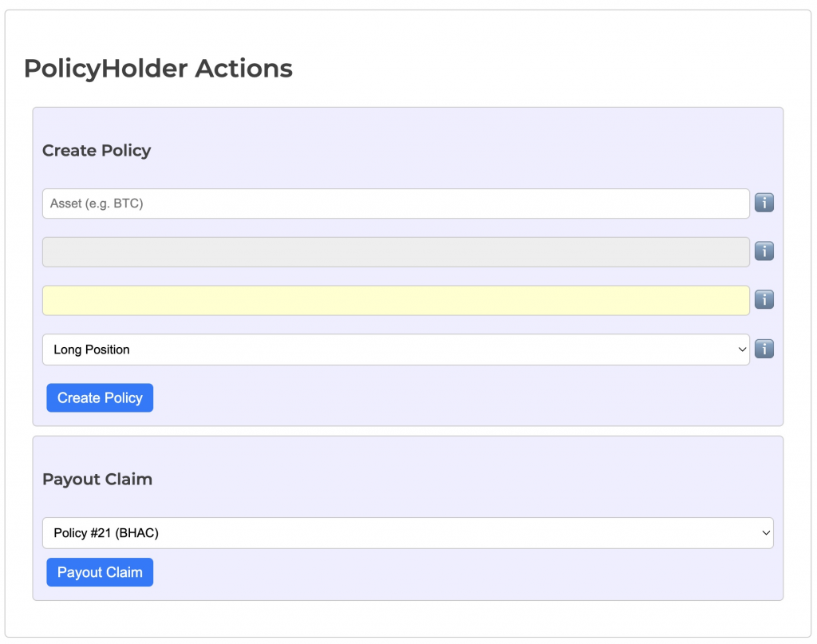The height and width of the screenshot is (644, 817).
Task: Focus the Asset (e.g. BTC) input field
Action: point(395,203)
